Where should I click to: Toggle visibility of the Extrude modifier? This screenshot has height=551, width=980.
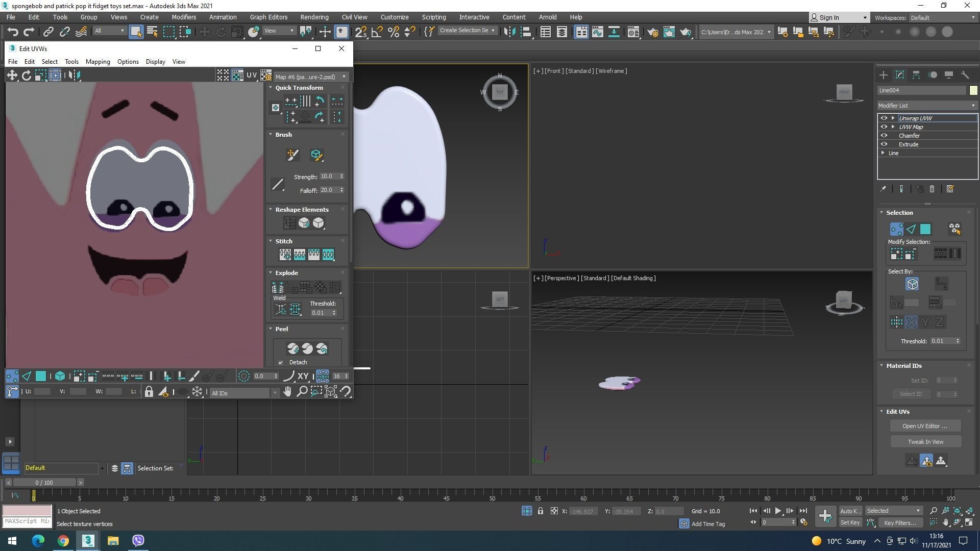[884, 144]
